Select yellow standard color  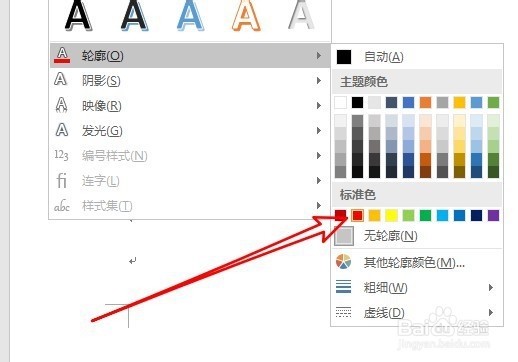(391, 215)
